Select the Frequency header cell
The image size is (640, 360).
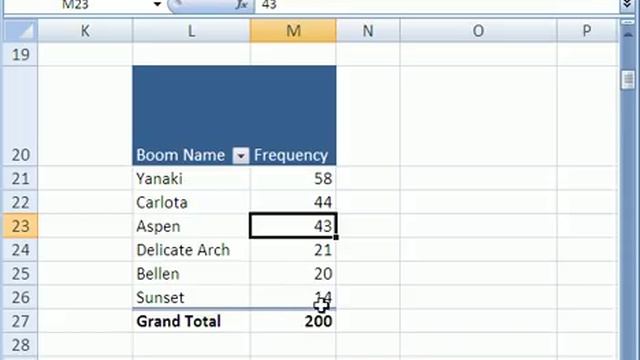click(293, 116)
